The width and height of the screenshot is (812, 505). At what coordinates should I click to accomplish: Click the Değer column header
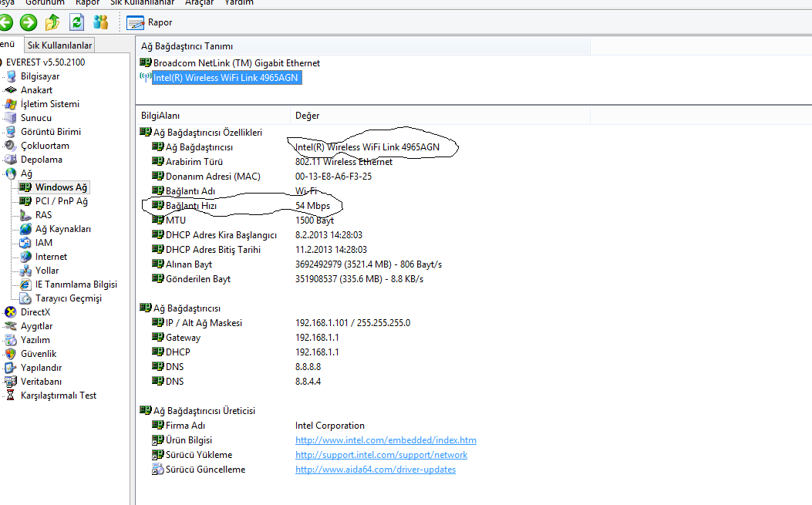click(x=440, y=116)
